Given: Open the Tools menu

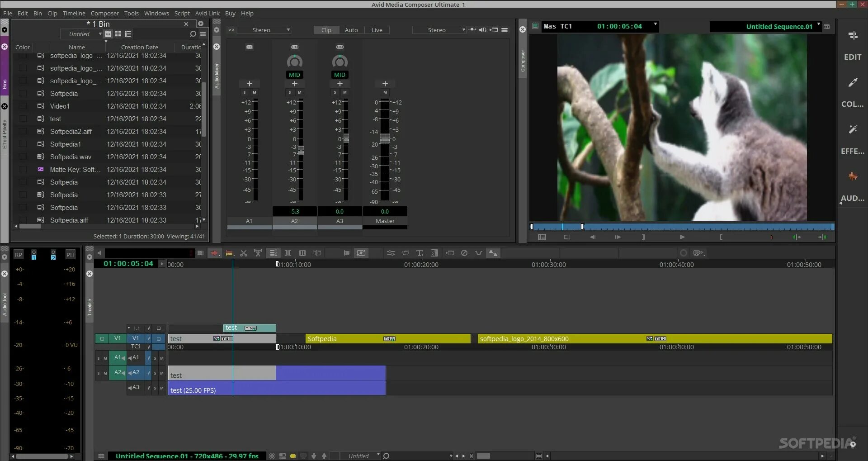Looking at the screenshot, I should (x=132, y=13).
